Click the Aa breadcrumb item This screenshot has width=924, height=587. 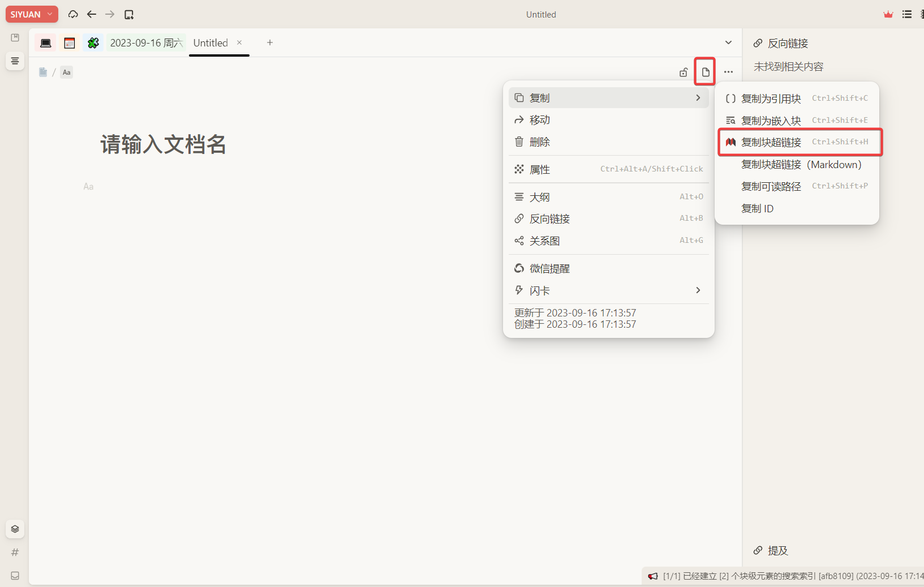67,72
